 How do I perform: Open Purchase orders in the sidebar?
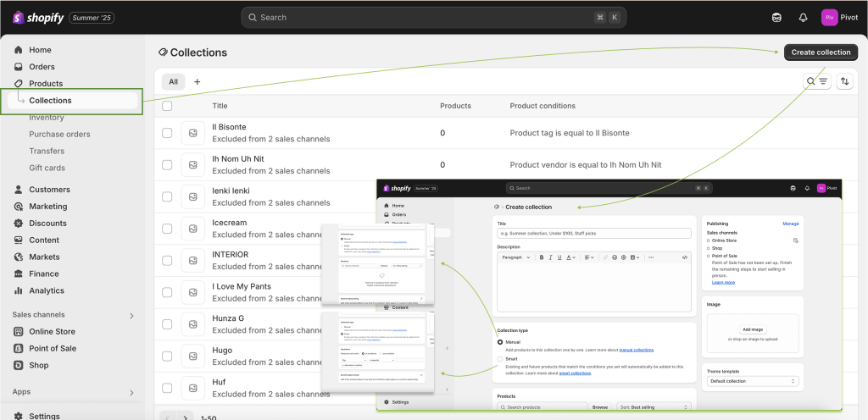click(60, 134)
